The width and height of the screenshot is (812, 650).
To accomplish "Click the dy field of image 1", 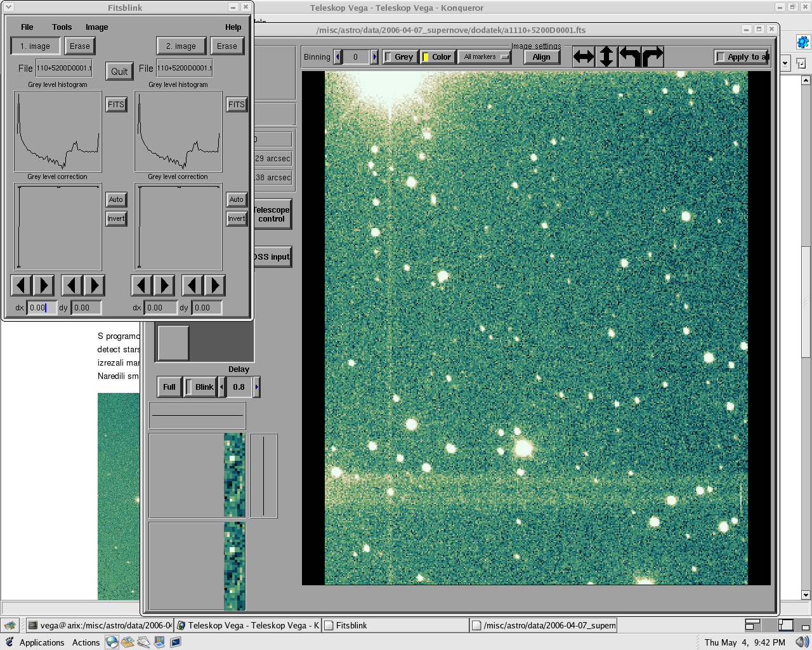I will click(x=86, y=308).
